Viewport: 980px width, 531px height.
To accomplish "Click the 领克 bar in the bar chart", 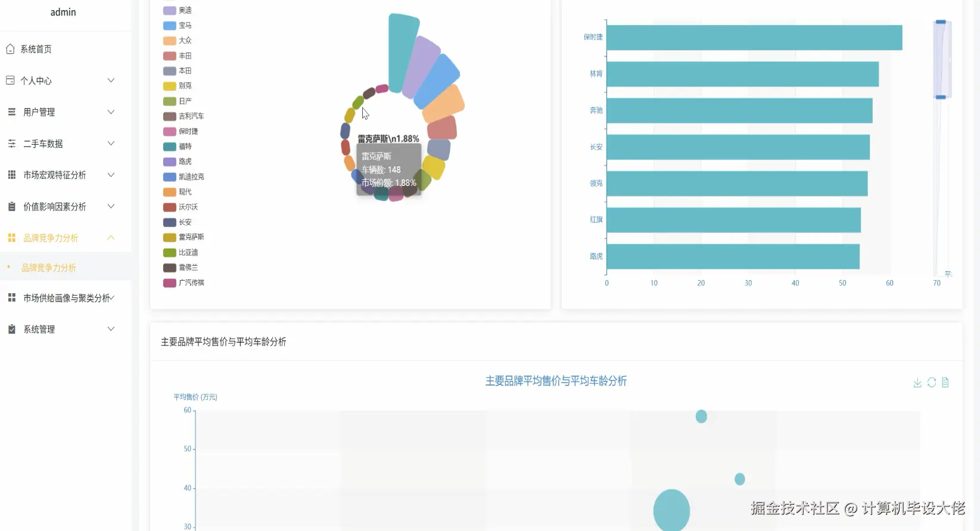I will (737, 184).
